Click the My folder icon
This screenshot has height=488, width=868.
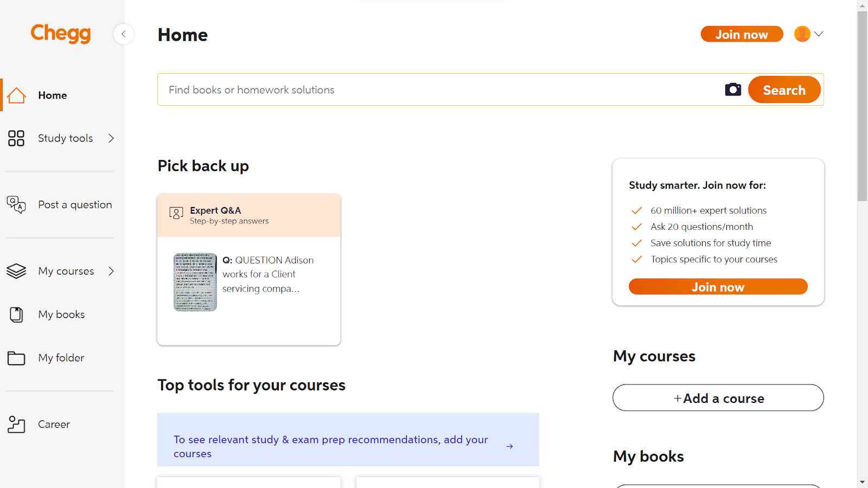[x=16, y=358]
